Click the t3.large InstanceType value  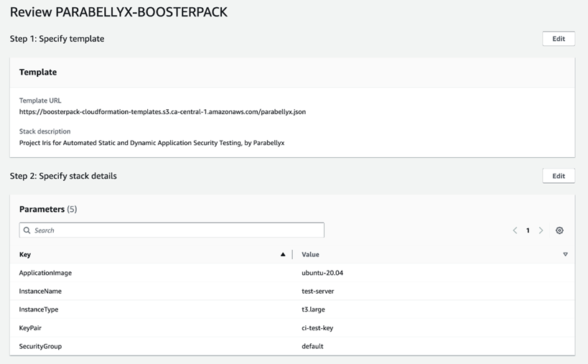pos(316,309)
